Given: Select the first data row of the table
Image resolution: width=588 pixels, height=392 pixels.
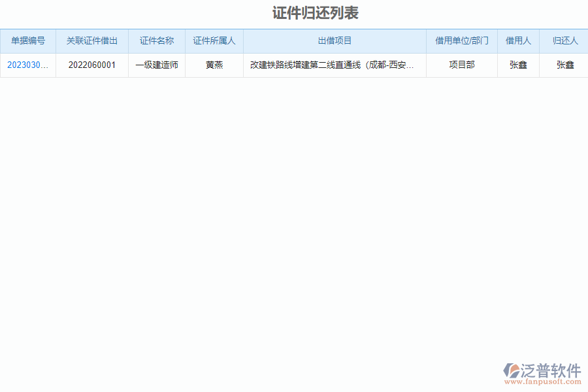Looking at the screenshot, I should [294, 65].
